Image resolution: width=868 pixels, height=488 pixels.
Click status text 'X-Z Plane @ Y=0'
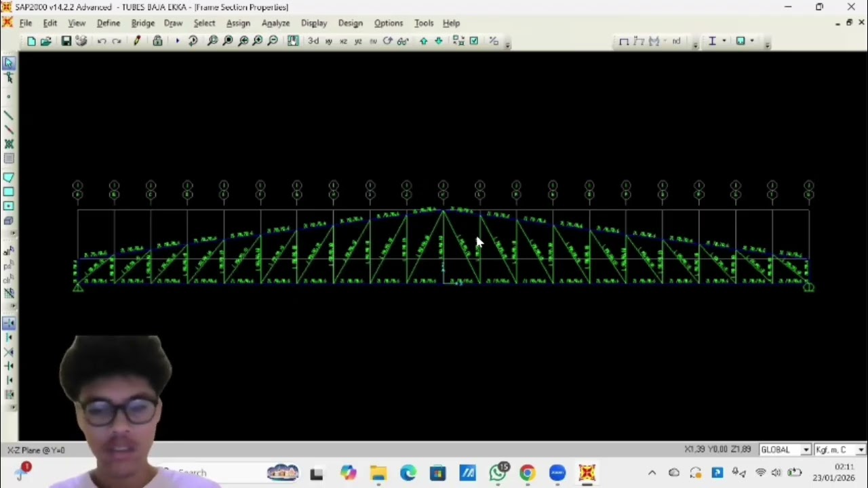pyautogui.click(x=36, y=450)
